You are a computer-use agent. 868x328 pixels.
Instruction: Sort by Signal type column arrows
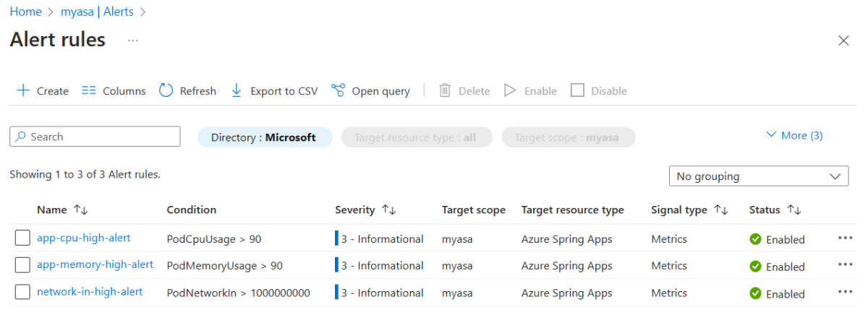point(721,210)
